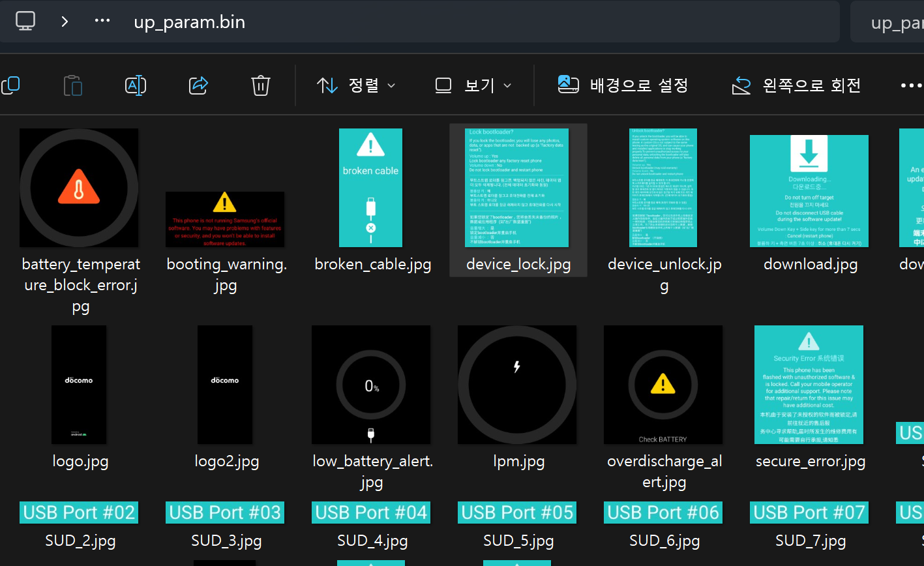Click the Rename icon in toolbar
The image size is (924, 566).
tap(136, 85)
